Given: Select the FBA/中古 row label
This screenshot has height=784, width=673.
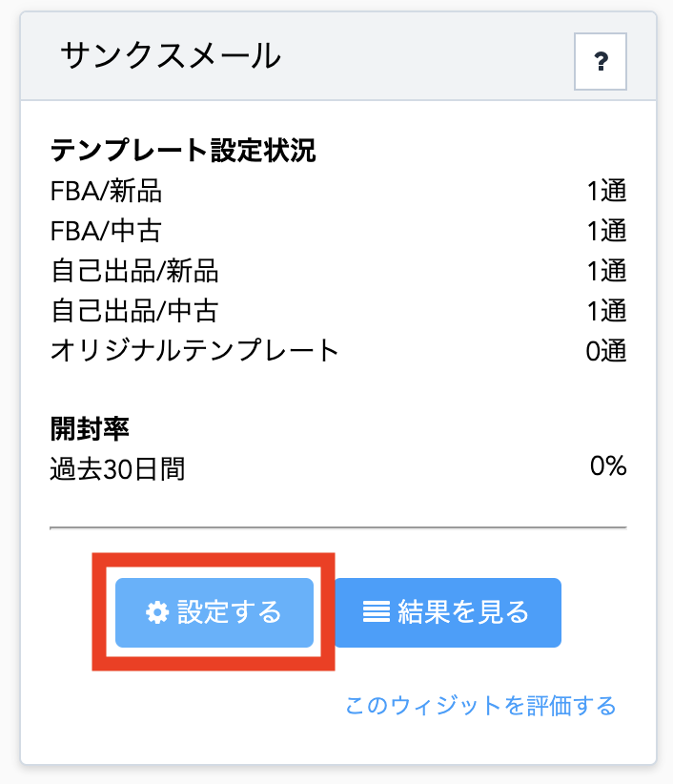Looking at the screenshot, I should [x=106, y=231].
